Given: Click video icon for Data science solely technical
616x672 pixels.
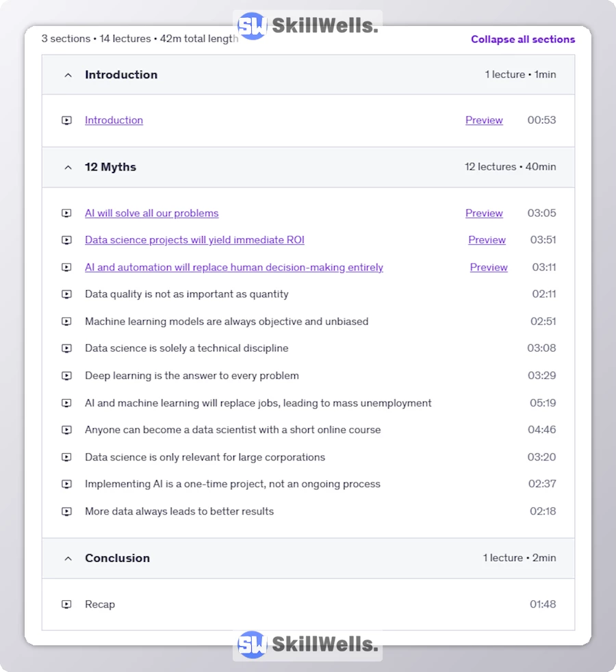Looking at the screenshot, I should [66, 348].
